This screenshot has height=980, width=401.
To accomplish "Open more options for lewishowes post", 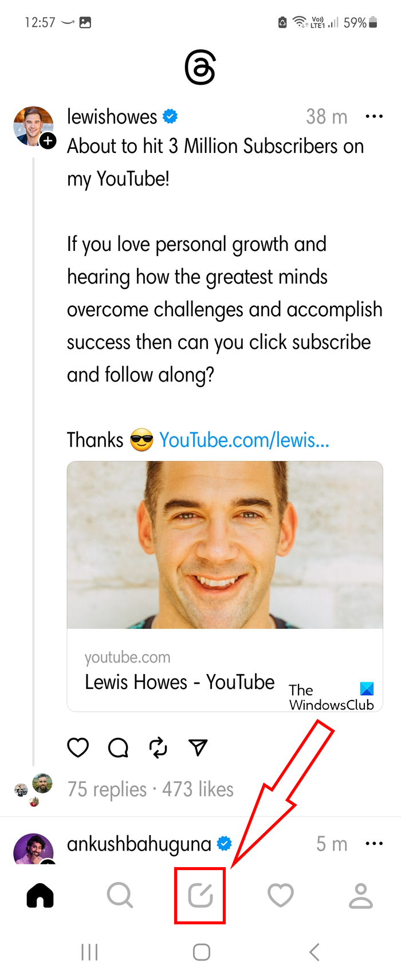I will click(x=374, y=117).
